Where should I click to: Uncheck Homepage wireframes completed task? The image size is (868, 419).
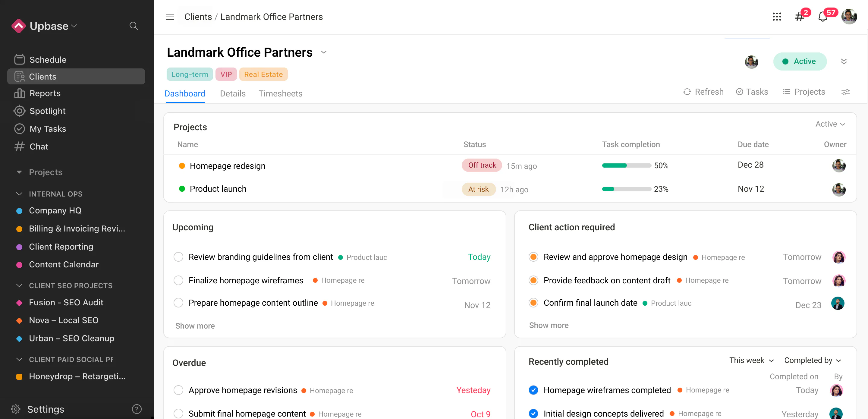(x=533, y=390)
